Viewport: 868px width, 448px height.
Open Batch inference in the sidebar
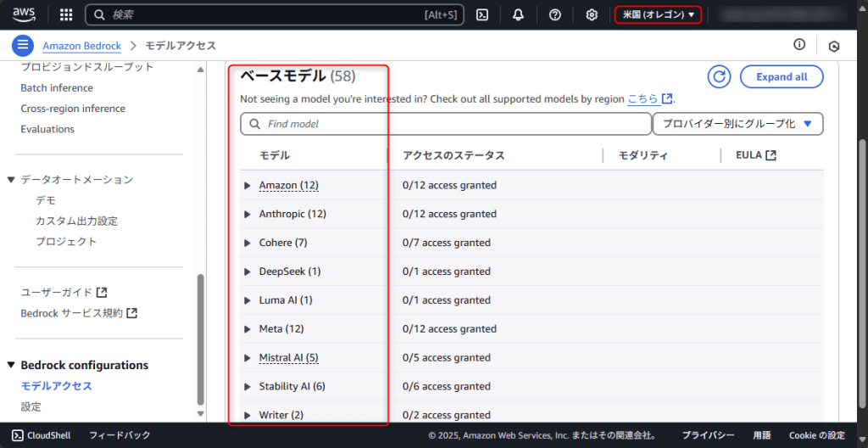point(57,88)
